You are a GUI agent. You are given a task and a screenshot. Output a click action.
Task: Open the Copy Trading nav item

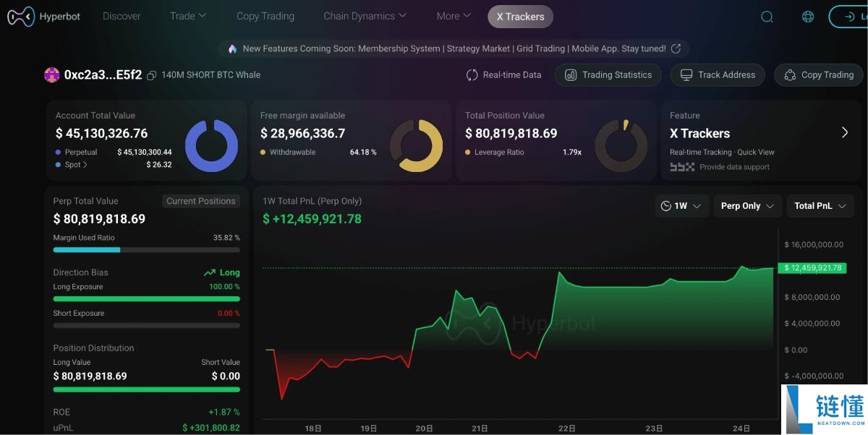[265, 16]
